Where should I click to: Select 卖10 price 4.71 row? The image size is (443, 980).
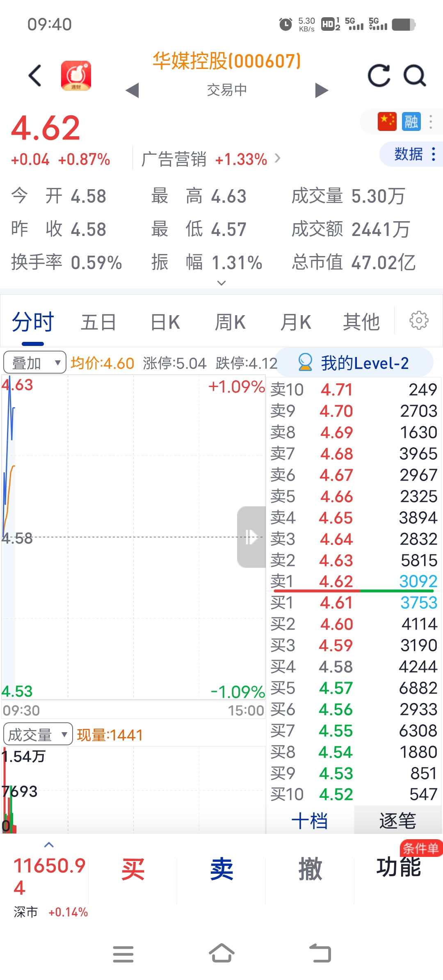[354, 389]
